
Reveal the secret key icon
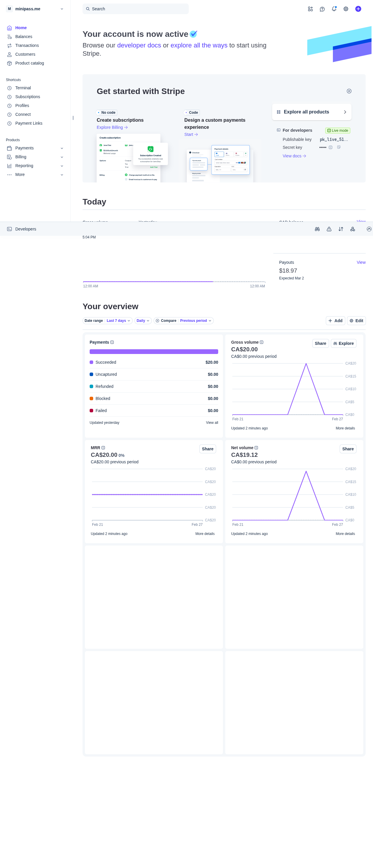pyautogui.click(x=330, y=148)
